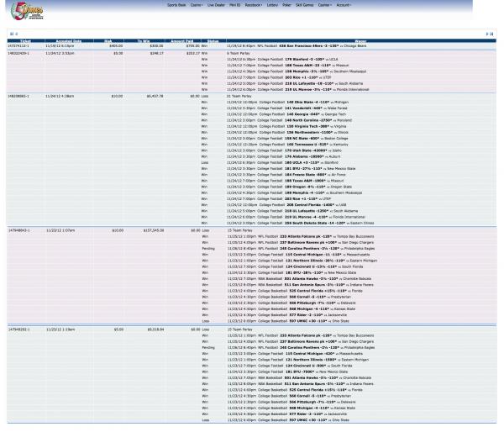
Task: Go to previous page using left arrow
Action: pos(14,34)
